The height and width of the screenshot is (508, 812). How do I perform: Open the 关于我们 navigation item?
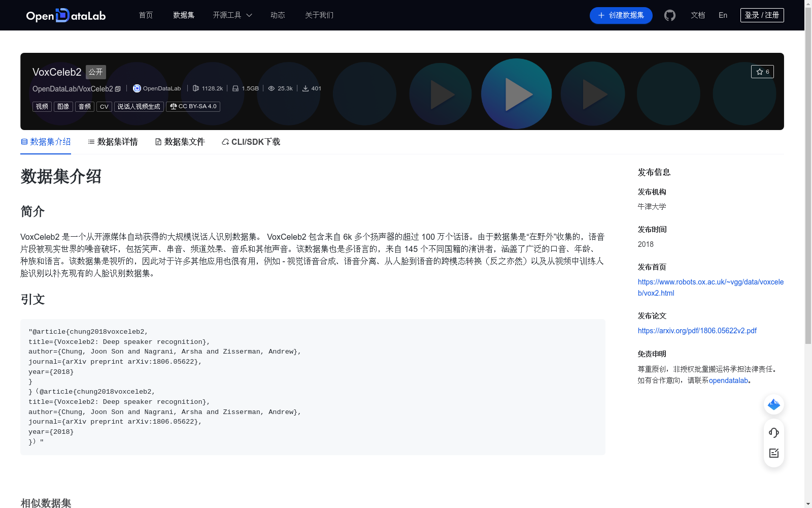click(319, 15)
